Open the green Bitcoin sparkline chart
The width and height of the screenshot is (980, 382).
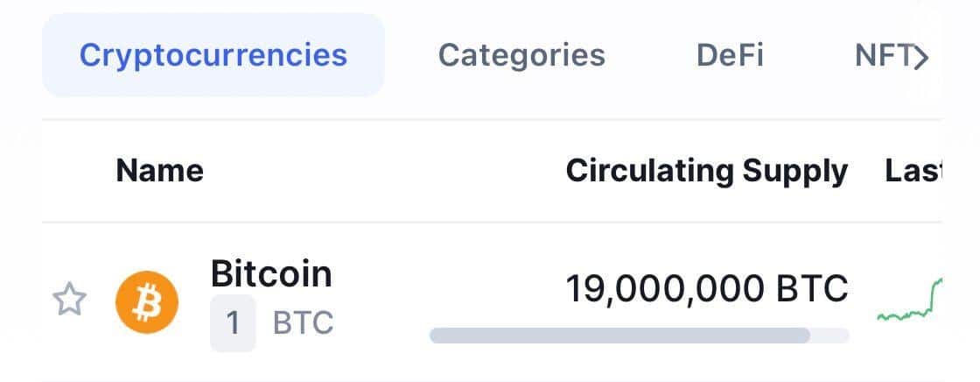[908, 303]
